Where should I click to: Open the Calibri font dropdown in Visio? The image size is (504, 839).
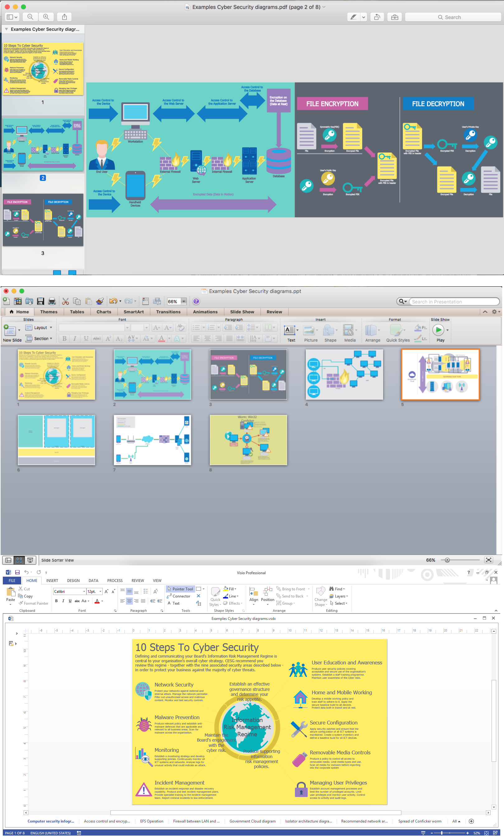[x=84, y=591]
